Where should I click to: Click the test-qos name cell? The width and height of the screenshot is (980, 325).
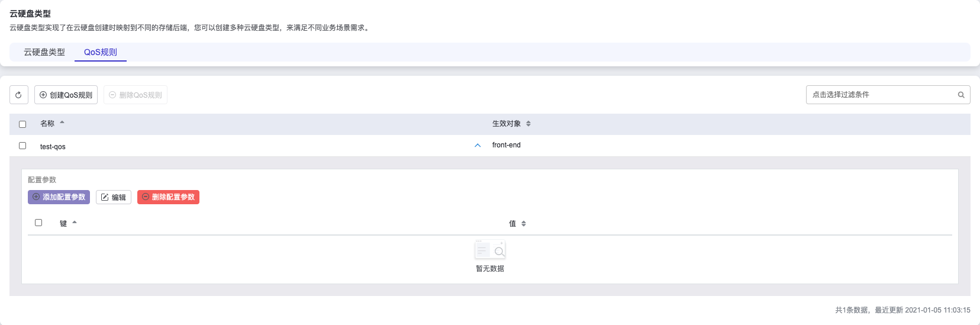(53, 147)
